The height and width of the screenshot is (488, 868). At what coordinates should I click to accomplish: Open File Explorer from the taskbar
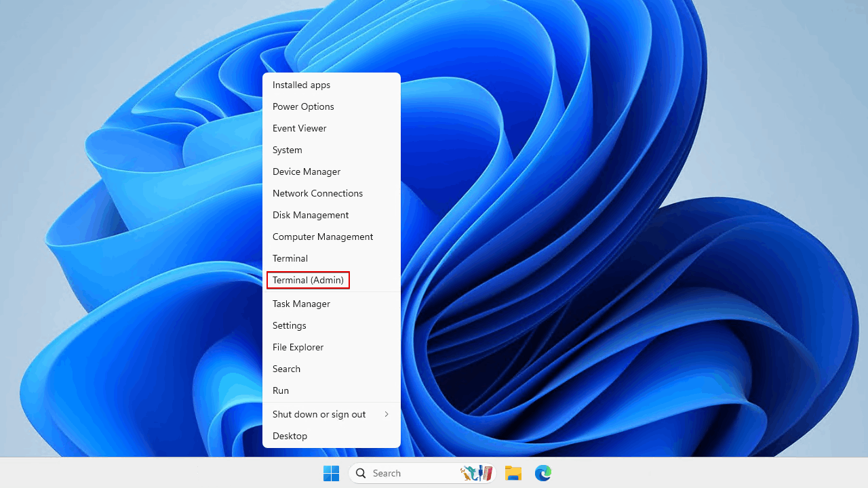pos(513,473)
